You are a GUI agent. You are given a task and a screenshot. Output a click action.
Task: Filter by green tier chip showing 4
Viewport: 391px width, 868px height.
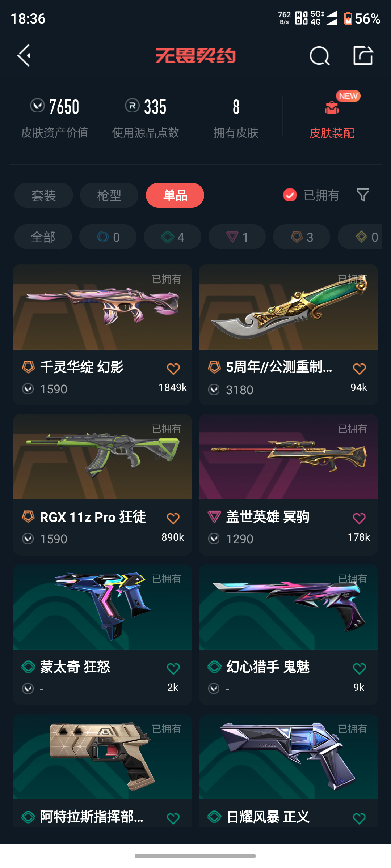click(x=172, y=237)
